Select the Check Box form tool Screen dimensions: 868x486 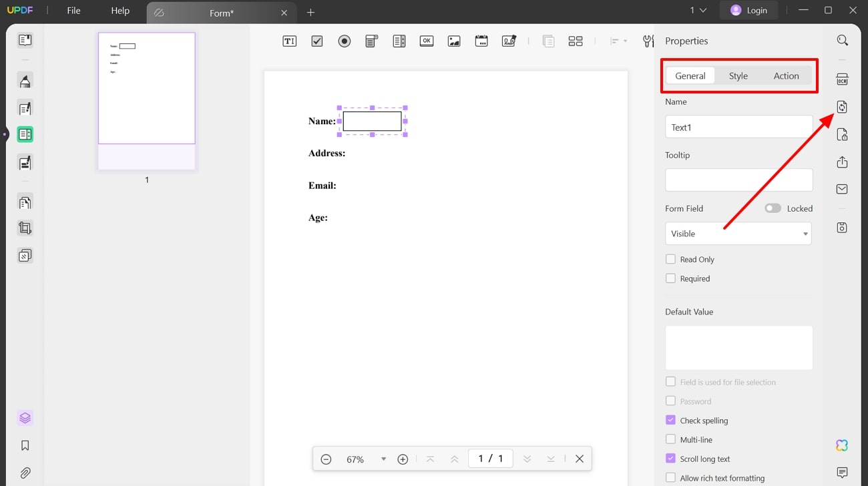point(317,41)
